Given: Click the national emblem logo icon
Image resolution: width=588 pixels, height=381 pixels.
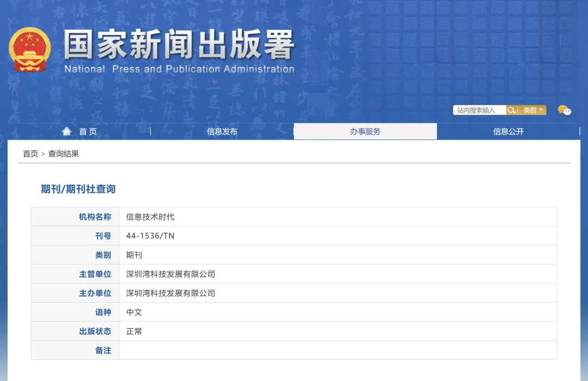Looking at the screenshot, I should (x=31, y=50).
